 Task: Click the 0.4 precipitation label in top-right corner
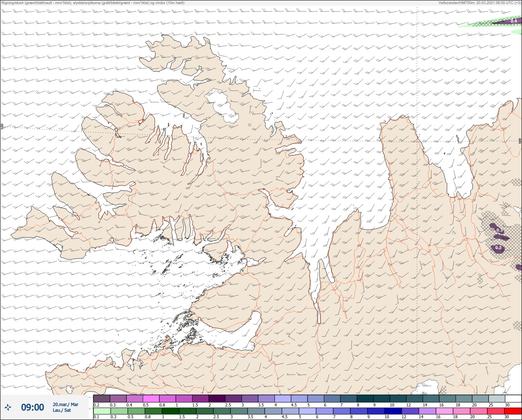514,21
